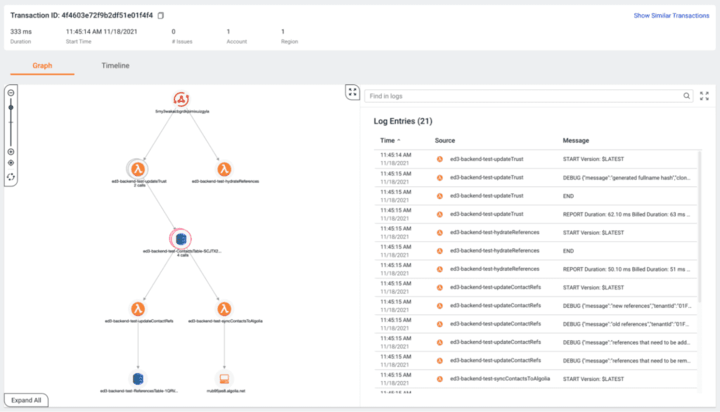Switch to the Timeline tab
This screenshot has width=720, height=412.
(115, 66)
